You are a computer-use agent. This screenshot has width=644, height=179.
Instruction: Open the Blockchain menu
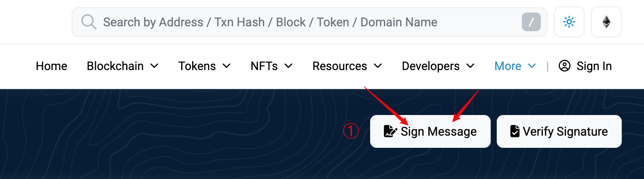(x=115, y=66)
